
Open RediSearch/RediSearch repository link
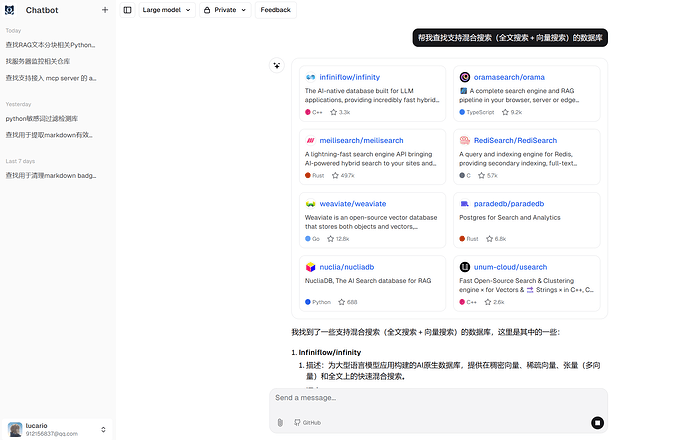tap(515, 140)
